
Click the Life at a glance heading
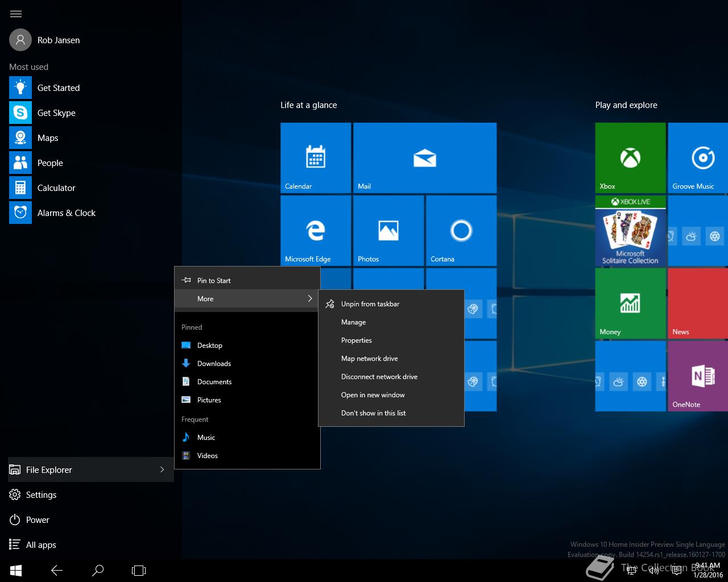[x=309, y=105]
